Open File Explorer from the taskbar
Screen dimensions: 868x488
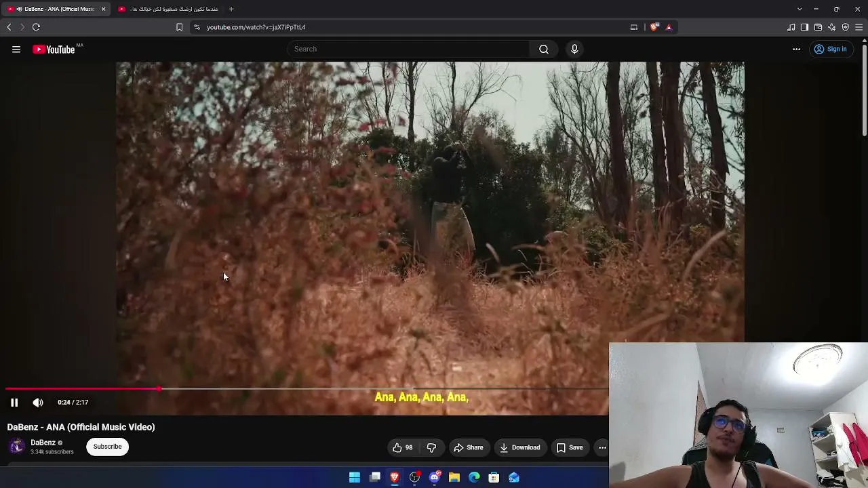pos(454,478)
